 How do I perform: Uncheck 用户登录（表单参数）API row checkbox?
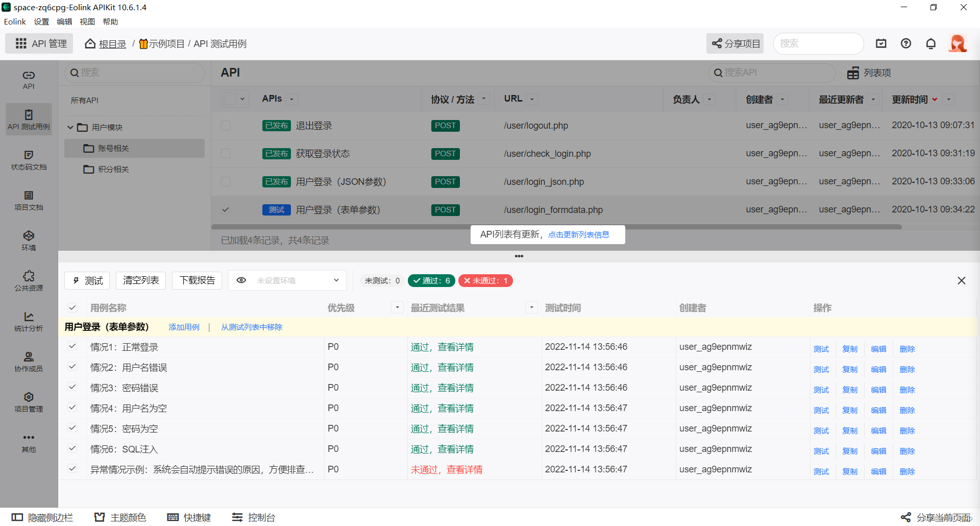point(226,209)
